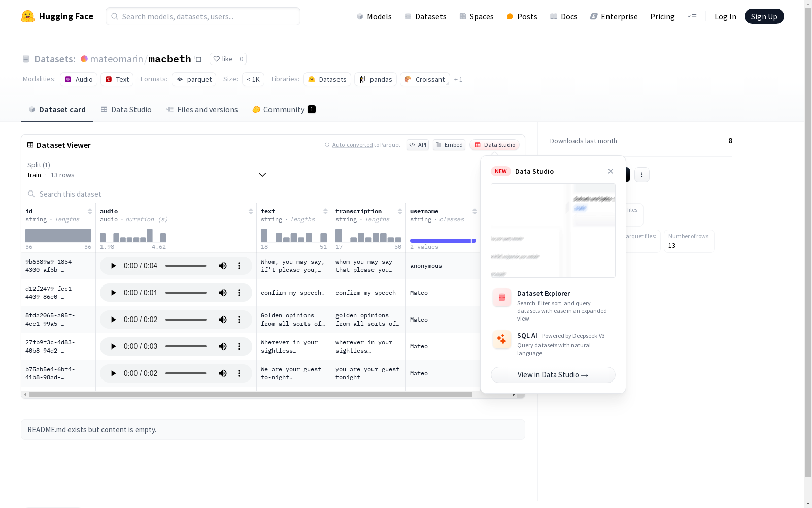This screenshot has width=812, height=508.
Task: Click the Data Studio button in viewer header
Action: pos(495,145)
